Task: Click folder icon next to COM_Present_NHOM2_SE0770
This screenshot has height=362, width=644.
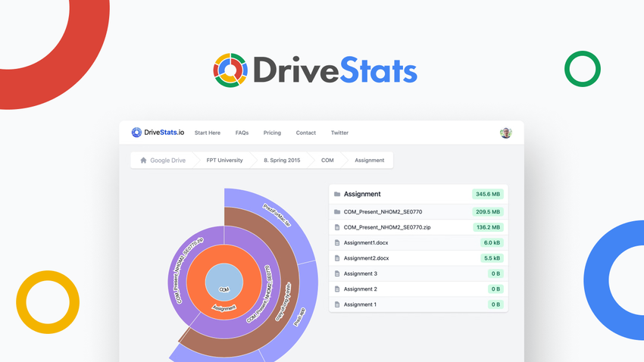Action: pos(337,212)
